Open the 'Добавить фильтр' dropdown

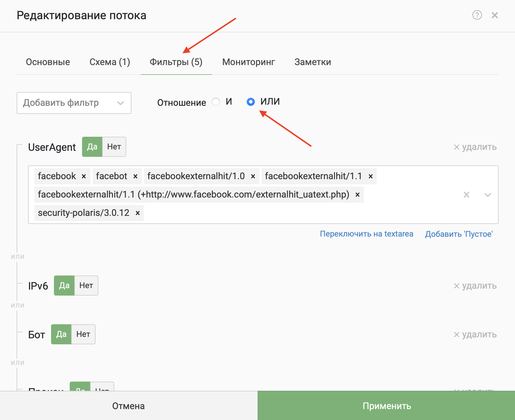pyautogui.click(x=74, y=103)
